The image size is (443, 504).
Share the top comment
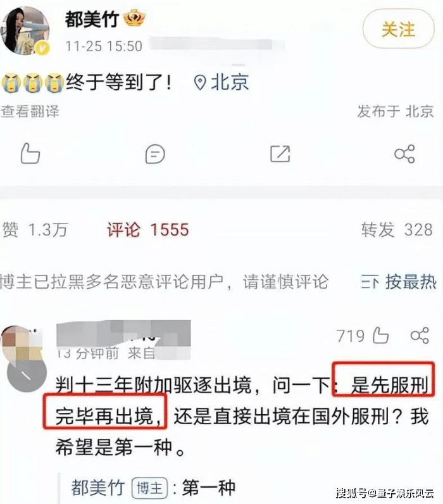point(420,336)
